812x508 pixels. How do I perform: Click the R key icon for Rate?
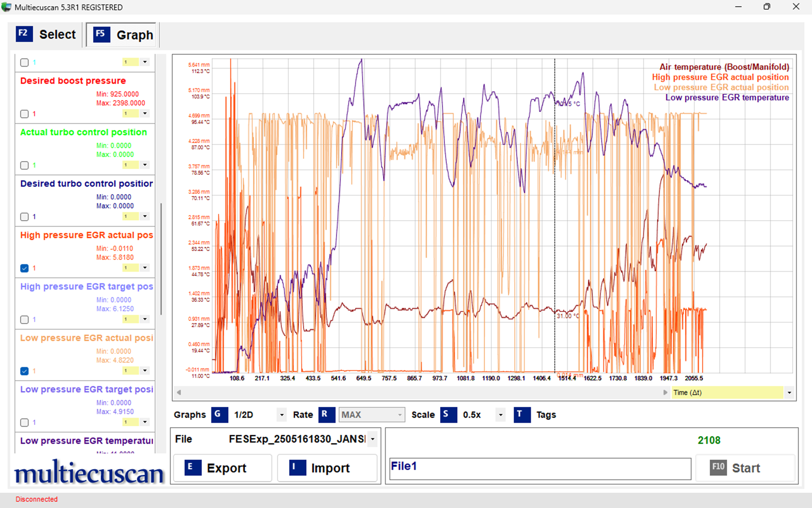tap(327, 415)
